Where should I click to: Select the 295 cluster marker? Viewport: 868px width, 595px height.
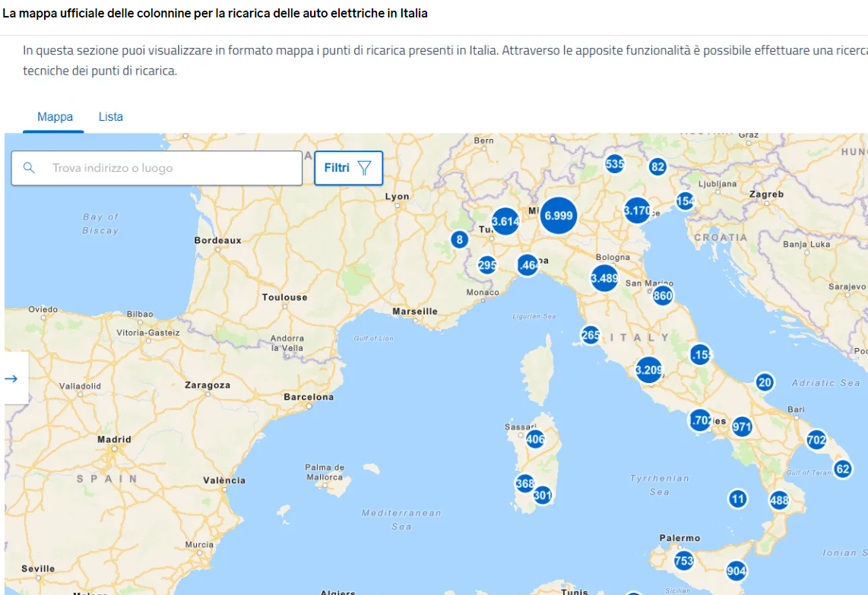point(487,265)
